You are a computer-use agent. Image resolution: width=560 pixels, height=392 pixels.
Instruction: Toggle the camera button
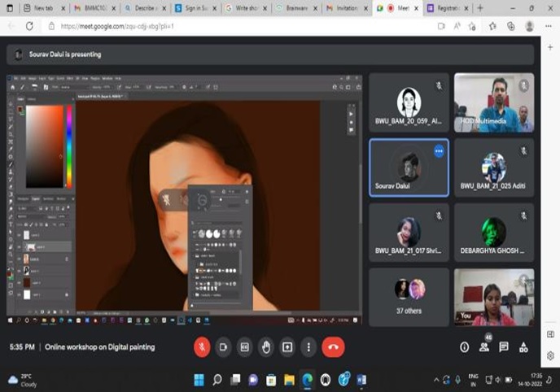pyautogui.click(x=223, y=347)
